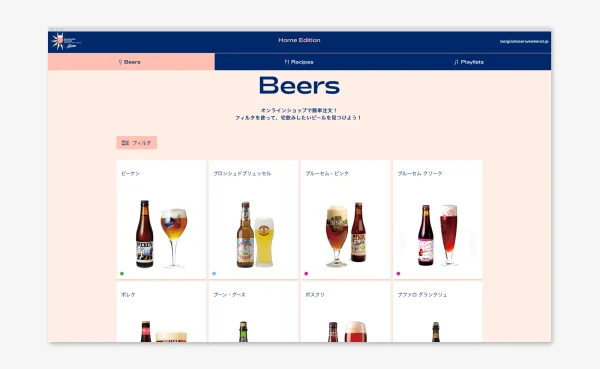Viewport: 600px width, 369px height.
Task: Click the pink dot on the ブルーセム・ピンク card
Action: pyautogui.click(x=306, y=274)
